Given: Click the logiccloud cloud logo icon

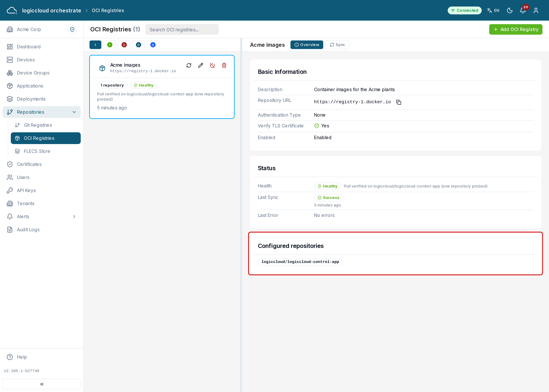Looking at the screenshot, I should pos(12,10).
